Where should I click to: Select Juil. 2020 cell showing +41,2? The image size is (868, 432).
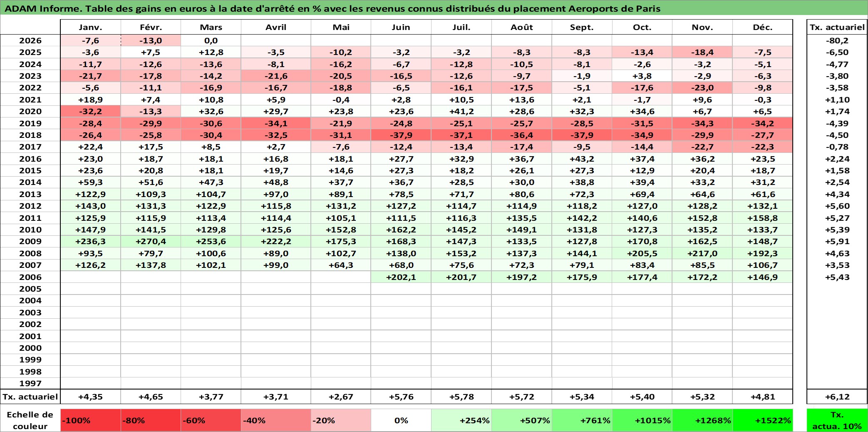(x=461, y=111)
